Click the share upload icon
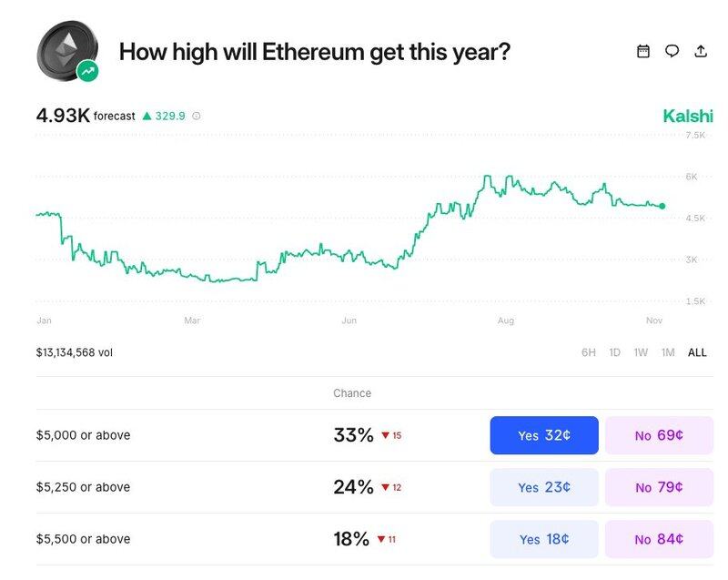This screenshot has width=728, height=580. [x=701, y=51]
